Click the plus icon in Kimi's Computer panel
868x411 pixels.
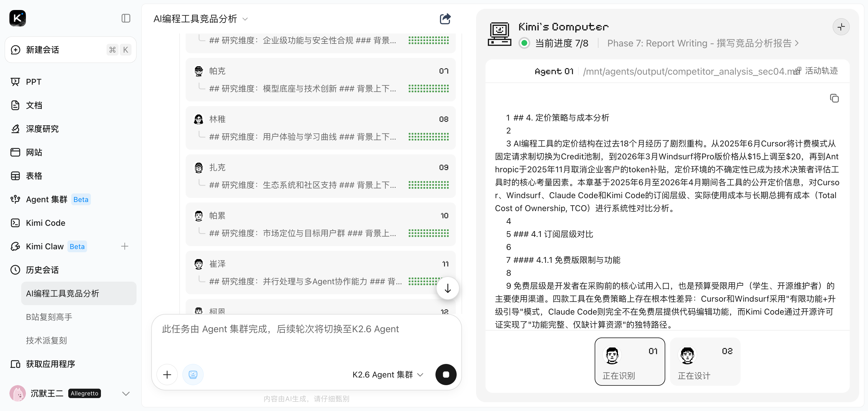tap(841, 27)
